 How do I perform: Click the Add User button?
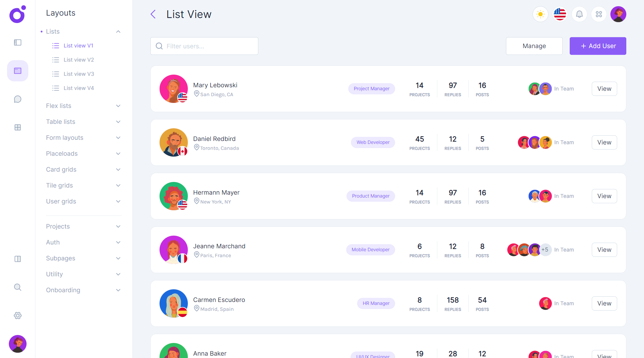tap(598, 46)
